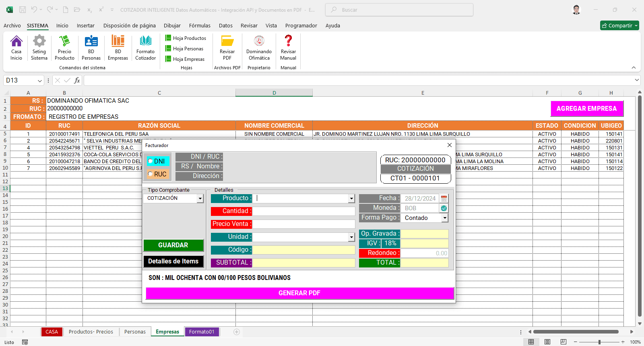Collapse the ribbon with the chevron
Image resolution: width=644 pixels, height=346 pixels.
point(634,68)
